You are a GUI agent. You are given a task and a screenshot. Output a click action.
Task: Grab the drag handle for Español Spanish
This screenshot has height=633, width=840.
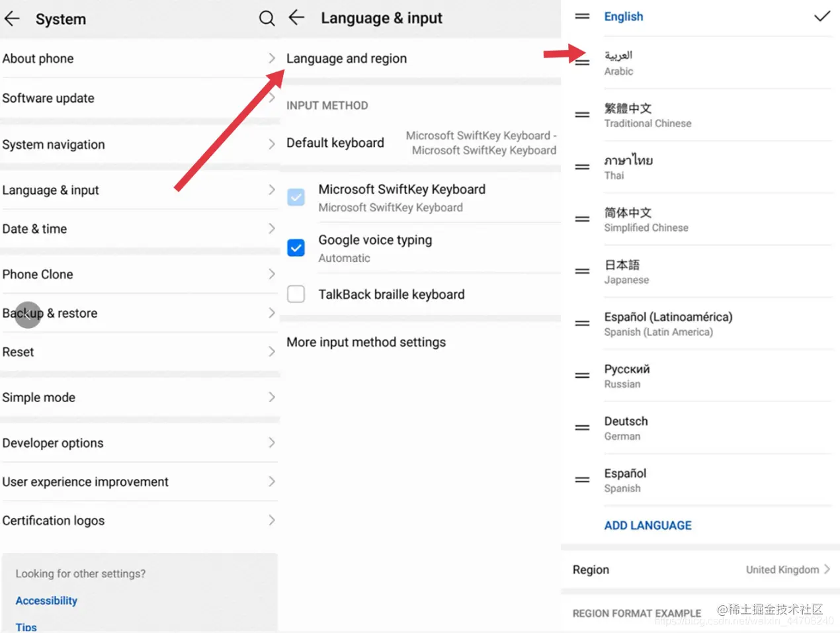coord(582,480)
